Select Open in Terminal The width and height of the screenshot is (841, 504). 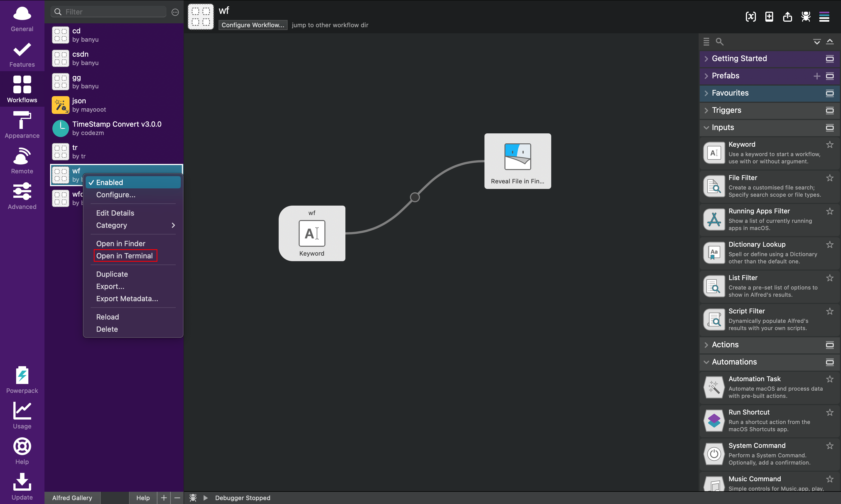(133, 256)
